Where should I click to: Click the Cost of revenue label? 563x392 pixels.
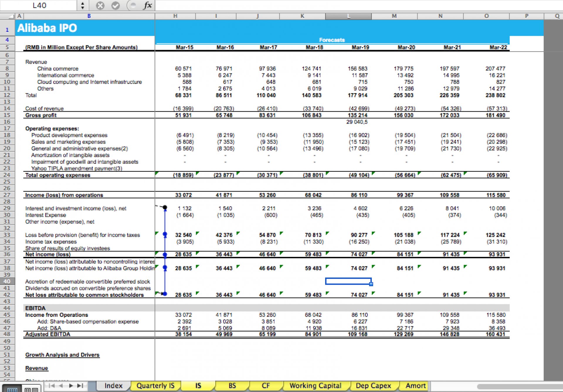coord(44,108)
